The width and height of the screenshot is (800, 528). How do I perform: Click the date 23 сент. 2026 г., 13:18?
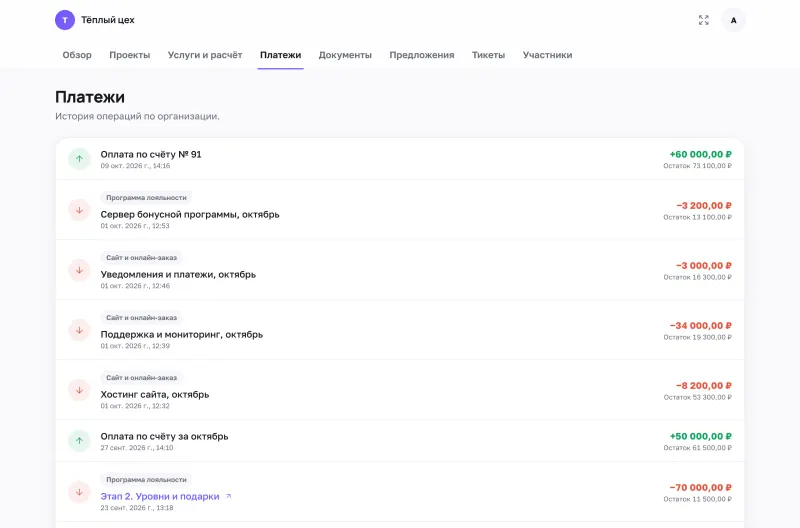click(x=137, y=508)
